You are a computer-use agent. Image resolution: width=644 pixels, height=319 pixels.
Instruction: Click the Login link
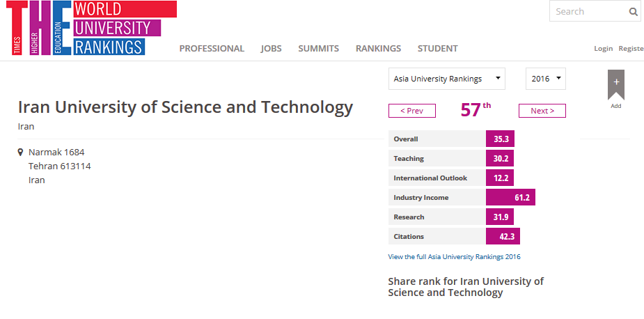click(604, 49)
